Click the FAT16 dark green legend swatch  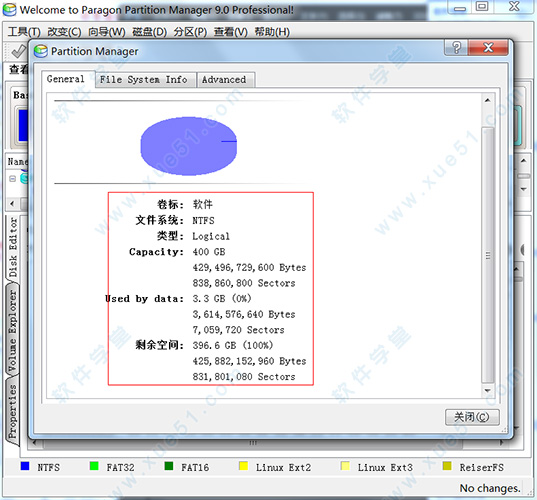coord(169,466)
